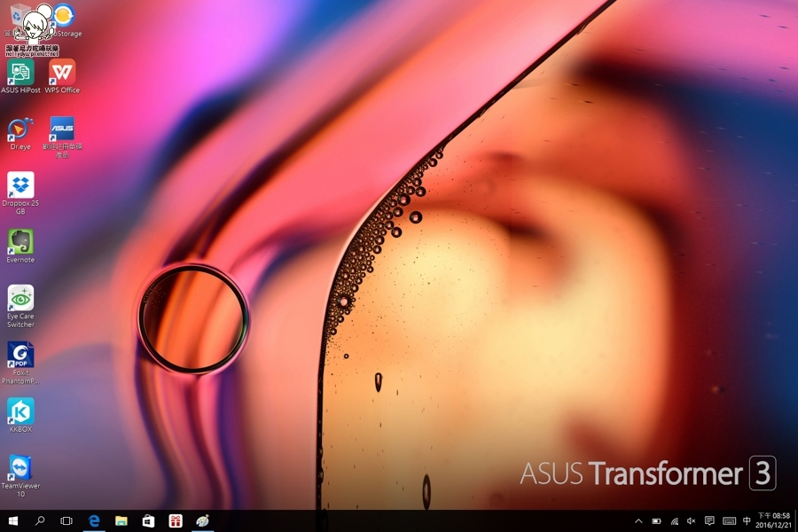Screen dimensions: 798x532
Task: Select the Evernote elephant icon
Action: point(20,246)
